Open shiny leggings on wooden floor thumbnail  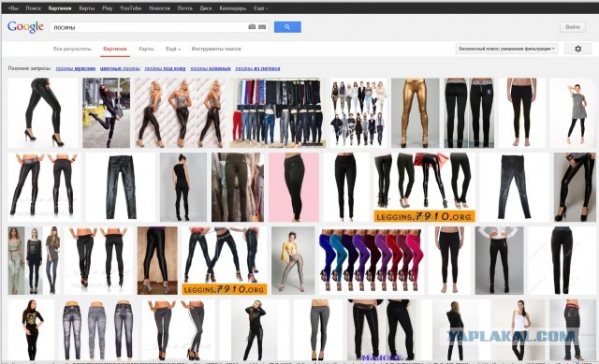click(x=157, y=260)
